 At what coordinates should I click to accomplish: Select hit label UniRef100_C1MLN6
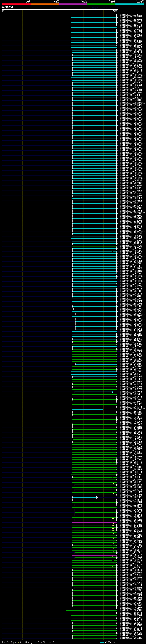131,331
